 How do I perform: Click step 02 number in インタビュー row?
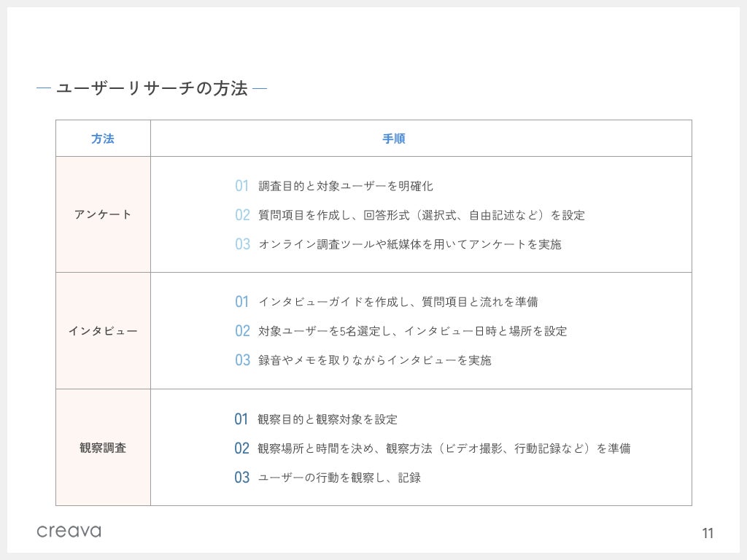[242, 331]
